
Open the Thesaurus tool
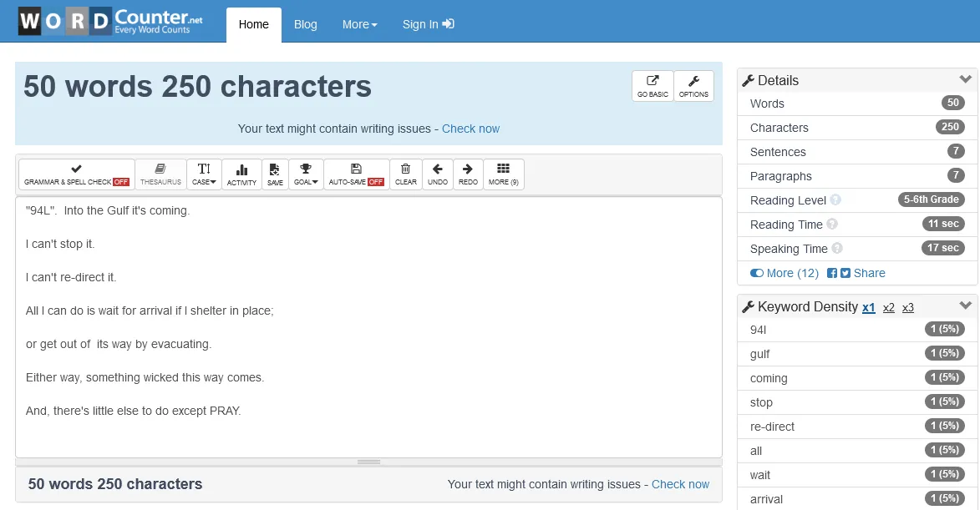coord(160,174)
